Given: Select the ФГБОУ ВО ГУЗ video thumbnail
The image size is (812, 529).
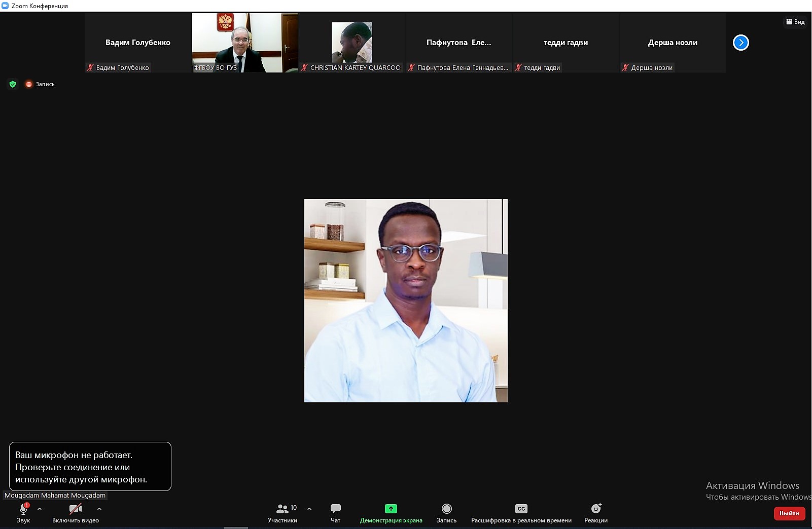Looking at the screenshot, I should (245, 43).
